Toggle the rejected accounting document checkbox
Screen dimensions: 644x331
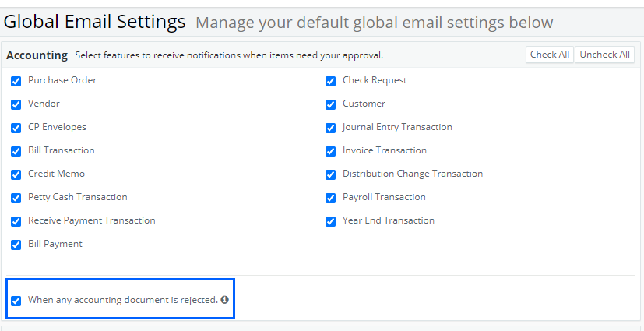click(16, 301)
